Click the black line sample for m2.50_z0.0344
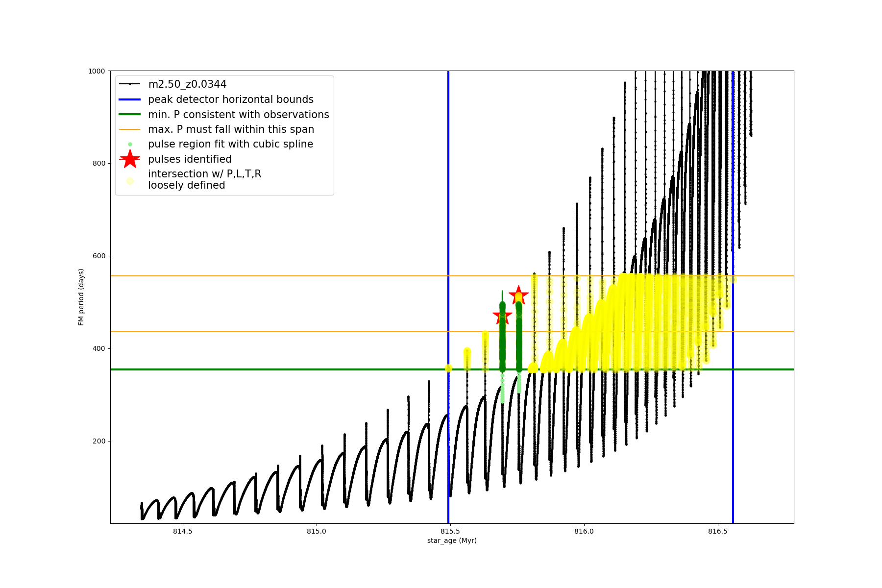 (130, 84)
